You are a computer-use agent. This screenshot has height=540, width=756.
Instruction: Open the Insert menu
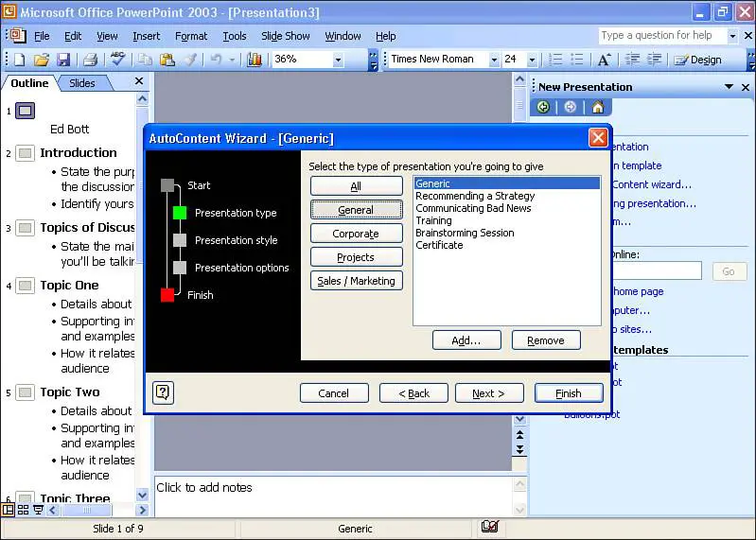146,36
